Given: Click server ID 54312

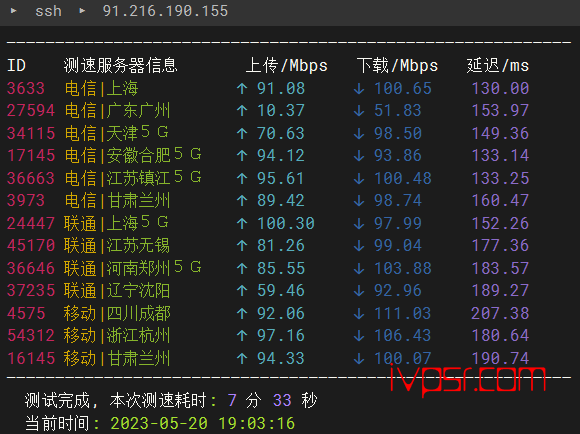Looking at the screenshot, I should (x=31, y=336).
